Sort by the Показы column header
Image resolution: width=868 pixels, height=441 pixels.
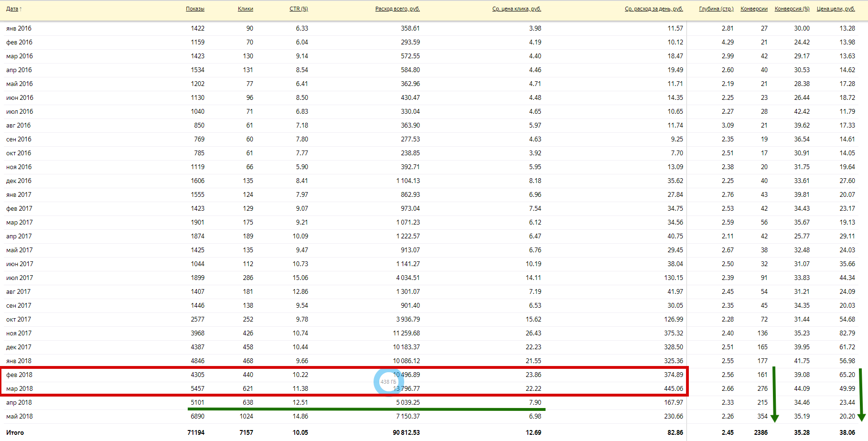click(x=195, y=9)
